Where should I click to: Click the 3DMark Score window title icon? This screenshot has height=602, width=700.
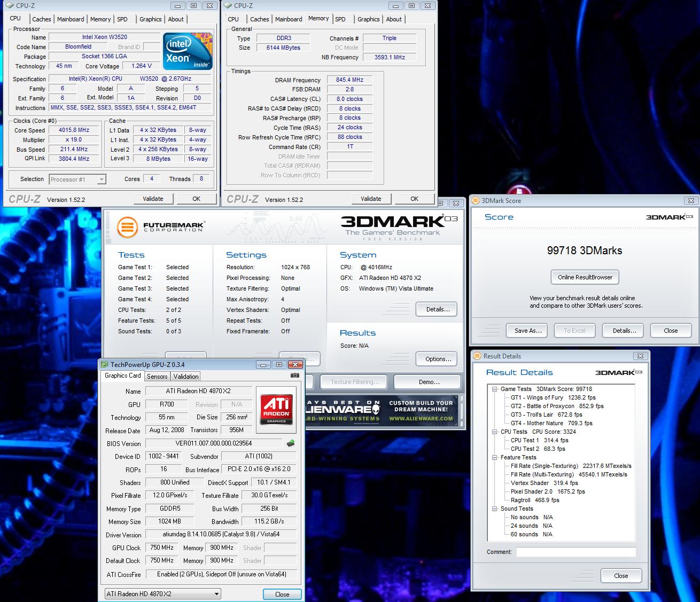click(x=476, y=200)
